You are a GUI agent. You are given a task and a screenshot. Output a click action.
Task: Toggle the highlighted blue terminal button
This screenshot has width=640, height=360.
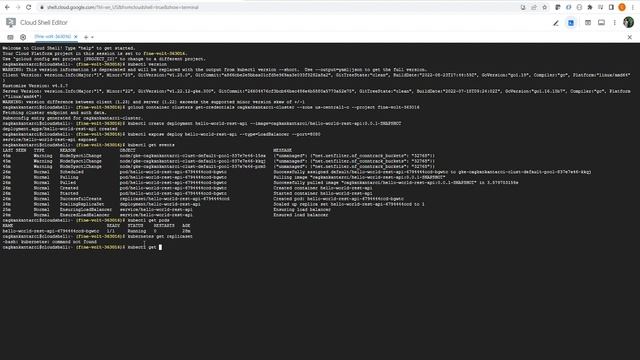point(571,23)
